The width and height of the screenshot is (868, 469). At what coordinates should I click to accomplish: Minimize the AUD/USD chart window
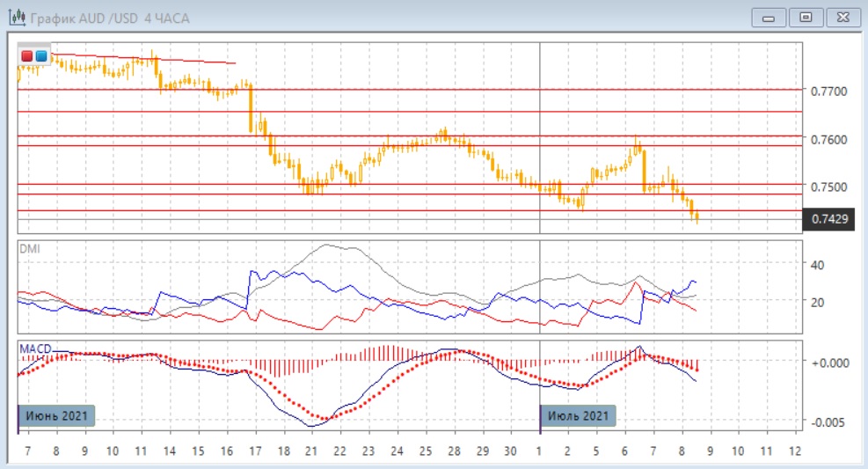click(x=770, y=18)
